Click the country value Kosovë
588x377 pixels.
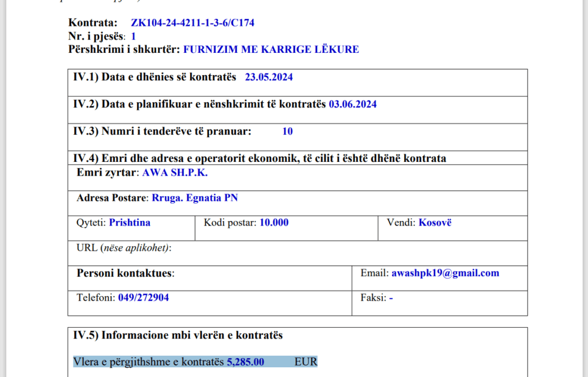(x=435, y=222)
